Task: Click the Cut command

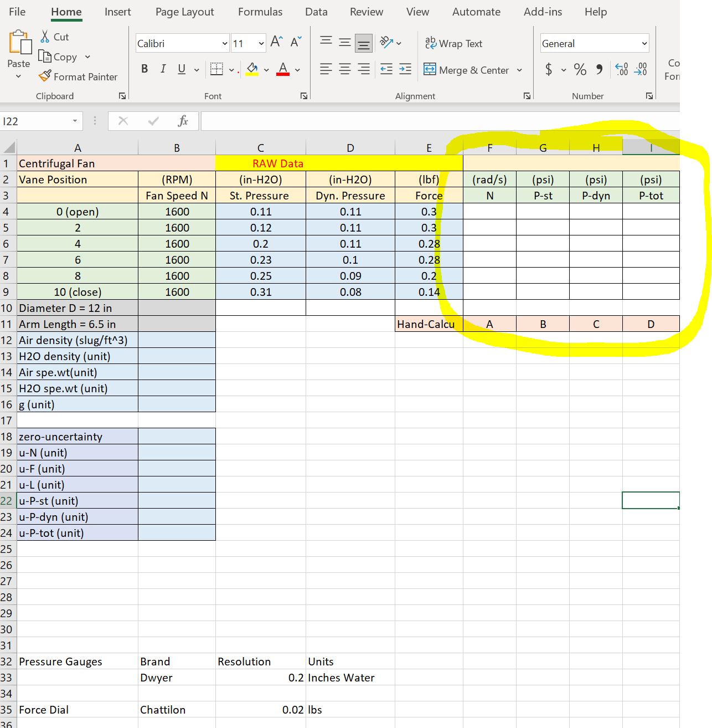Action: coord(54,37)
